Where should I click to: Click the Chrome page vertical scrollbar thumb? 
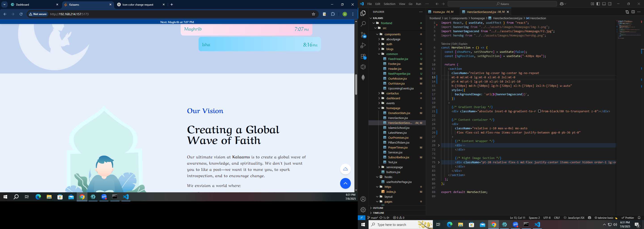pyautogui.click(x=356, y=85)
